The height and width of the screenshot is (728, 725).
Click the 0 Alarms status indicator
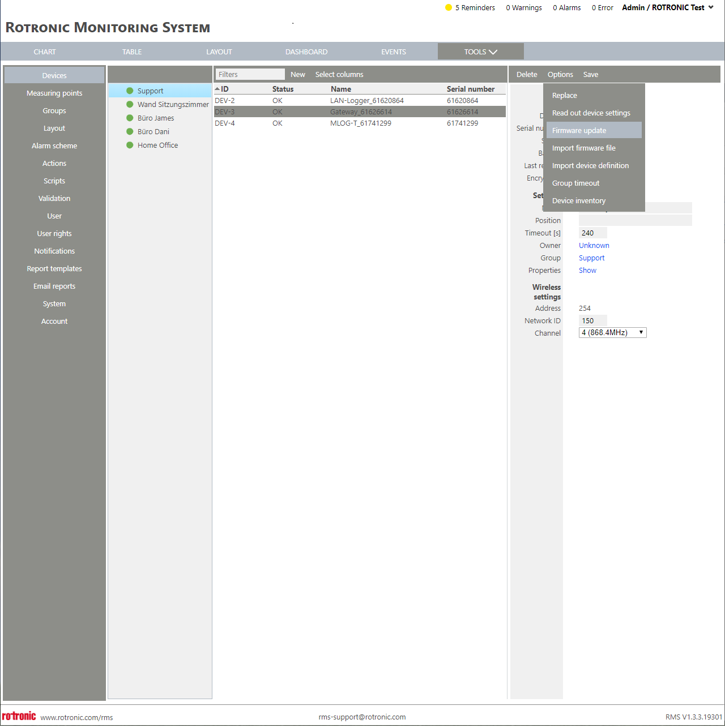pos(567,8)
